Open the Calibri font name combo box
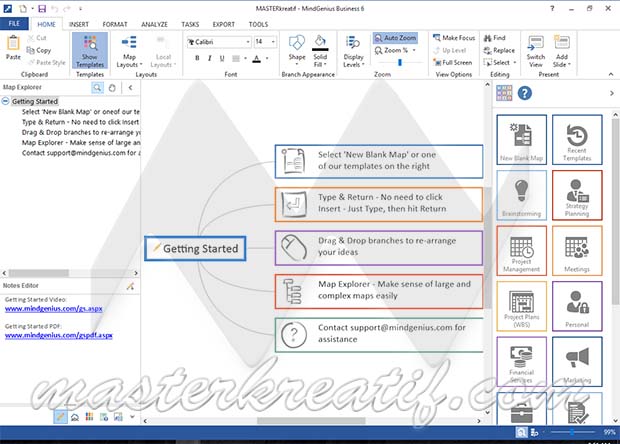Viewport: 620px width, 444px height. coord(219,42)
